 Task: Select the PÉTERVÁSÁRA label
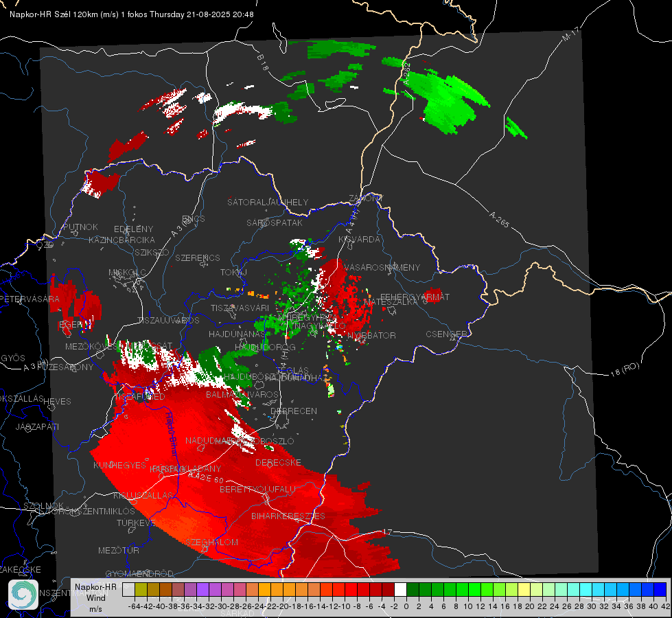coord(29,299)
